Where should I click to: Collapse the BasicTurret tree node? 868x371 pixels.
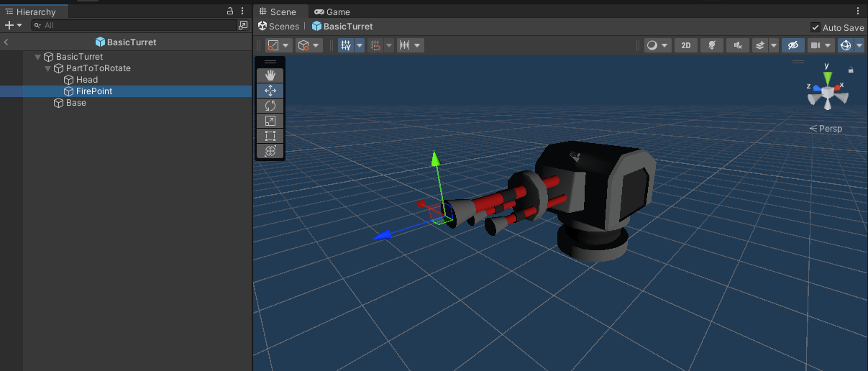pos(37,57)
